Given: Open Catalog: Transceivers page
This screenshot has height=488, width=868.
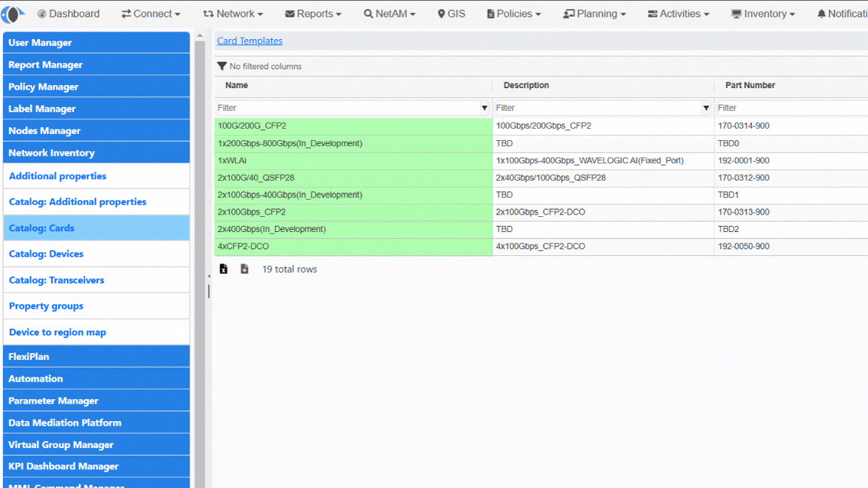Looking at the screenshot, I should pos(96,280).
